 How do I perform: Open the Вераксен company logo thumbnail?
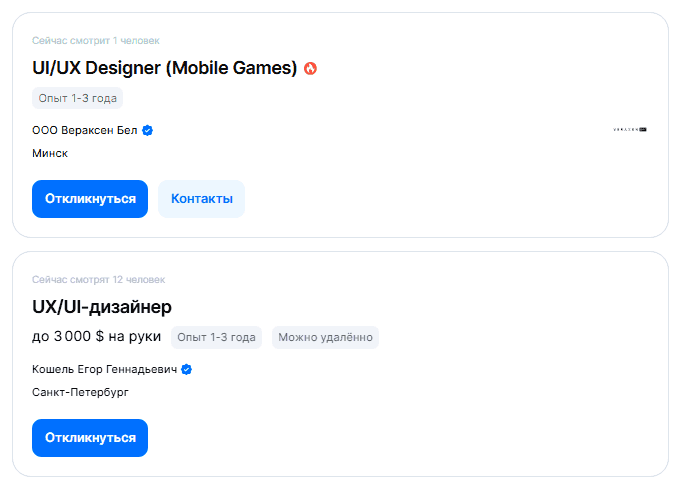tap(630, 130)
